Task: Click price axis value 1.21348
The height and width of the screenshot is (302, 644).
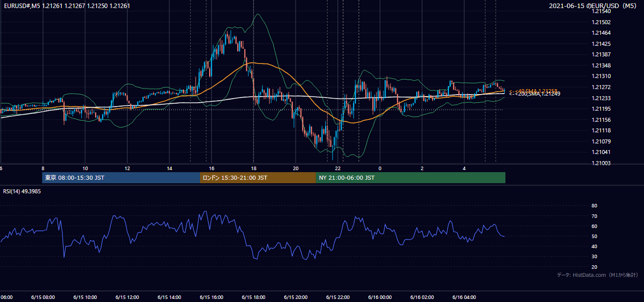Action: tap(601, 65)
